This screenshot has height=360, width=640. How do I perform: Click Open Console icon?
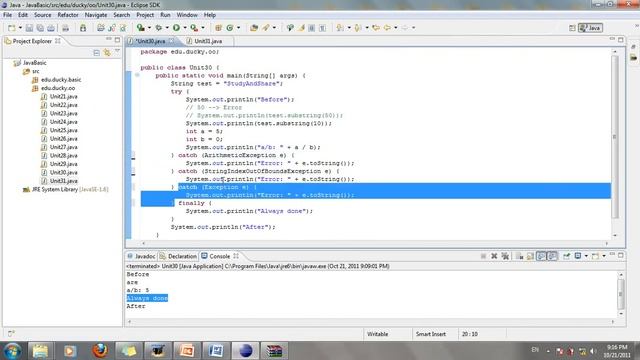[596, 256]
